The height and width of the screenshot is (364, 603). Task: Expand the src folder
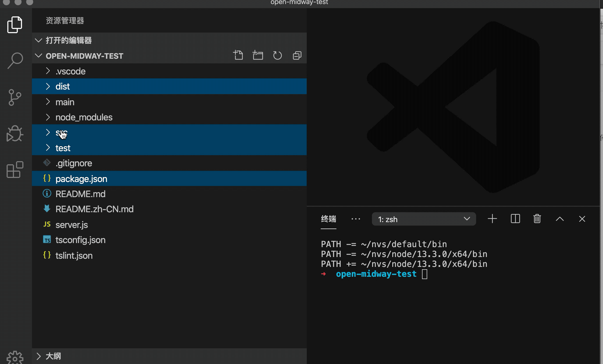click(48, 132)
